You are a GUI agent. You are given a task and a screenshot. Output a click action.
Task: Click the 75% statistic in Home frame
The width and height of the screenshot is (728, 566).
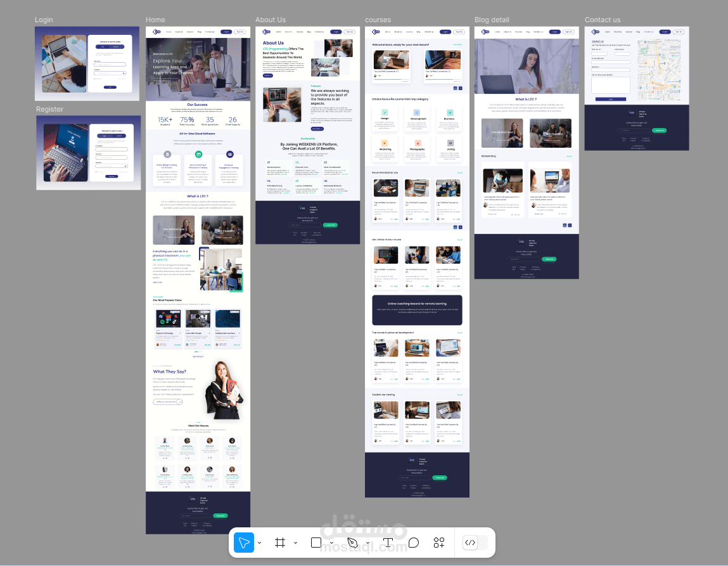[187, 120]
